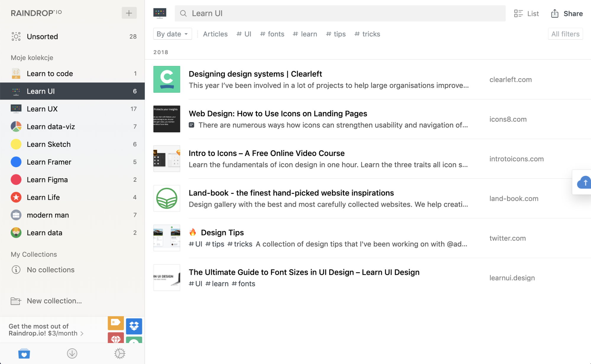Click the search magnifier icon

pyautogui.click(x=183, y=13)
